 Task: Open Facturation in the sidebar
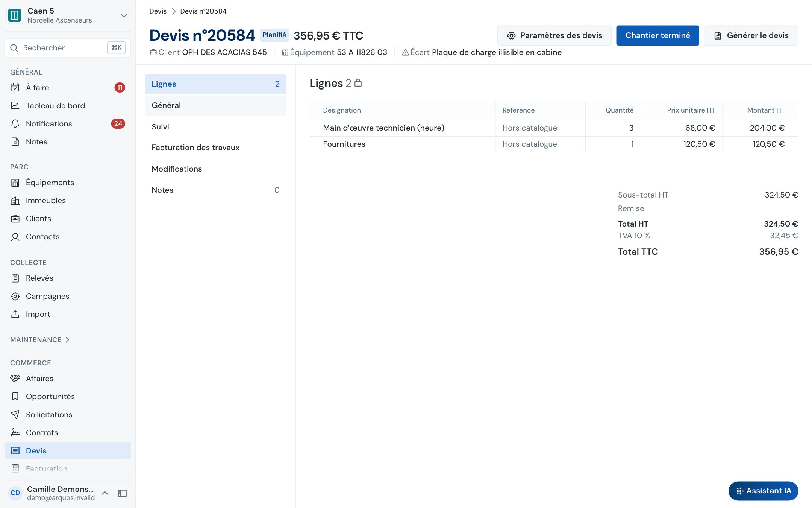tap(68, 469)
